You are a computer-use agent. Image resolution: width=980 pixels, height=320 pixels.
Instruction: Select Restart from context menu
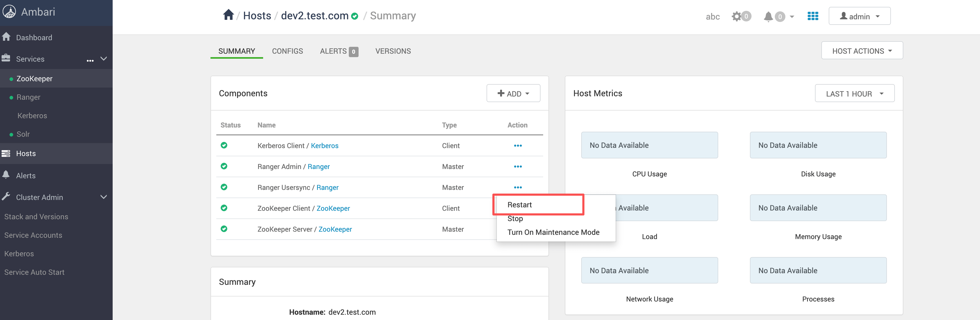(x=519, y=205)
